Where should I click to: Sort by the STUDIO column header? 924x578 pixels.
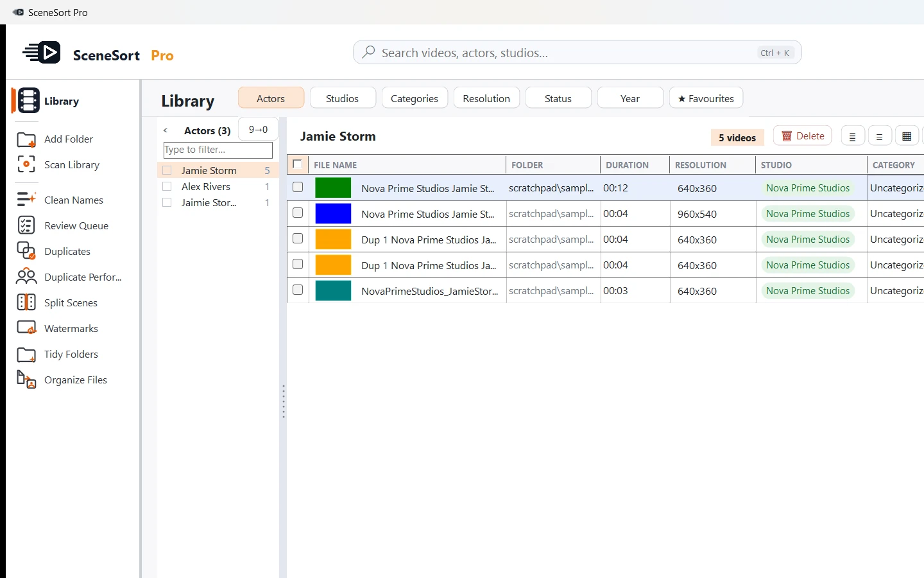(x=812, y=165)
